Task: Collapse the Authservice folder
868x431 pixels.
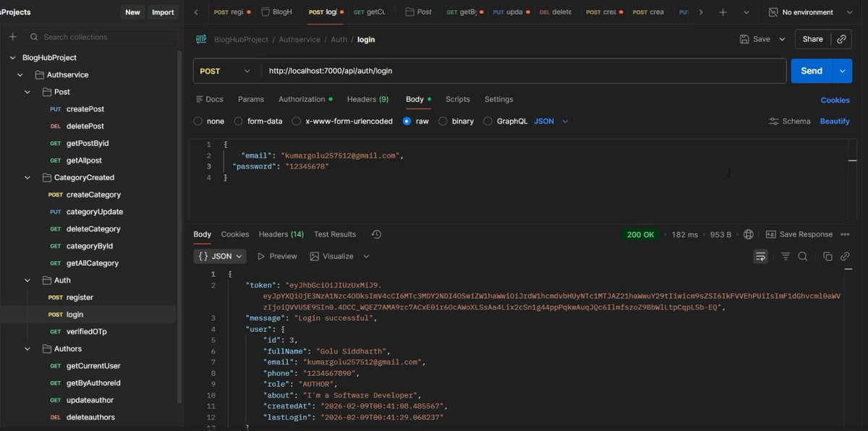Action: click(20, 75)
